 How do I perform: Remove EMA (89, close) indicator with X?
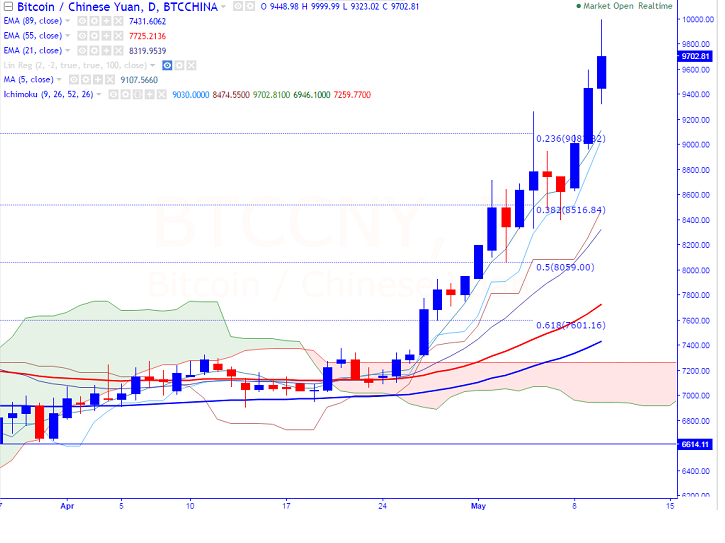point(118,21)
